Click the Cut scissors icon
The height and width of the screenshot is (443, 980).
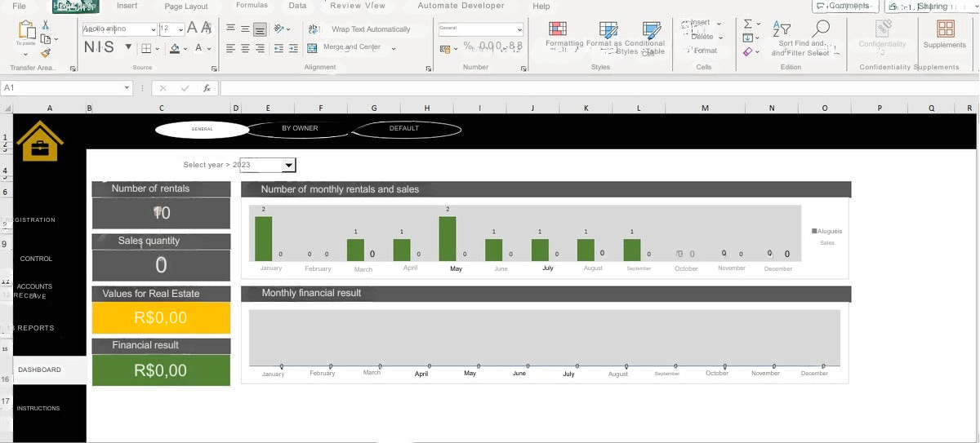(x=46, y=24)
